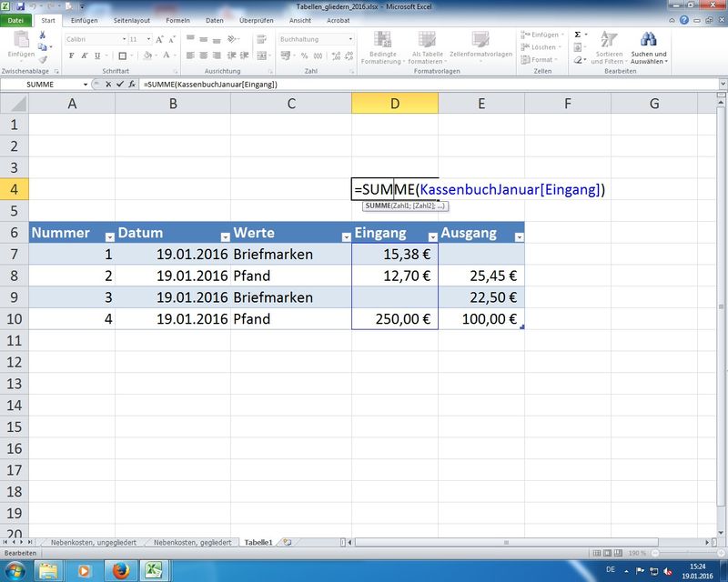Viewport: 728px width, 582px height.
Task: Select sheet tab Nebenkosten, gegliedert
Action: click(x=190, y=542)
